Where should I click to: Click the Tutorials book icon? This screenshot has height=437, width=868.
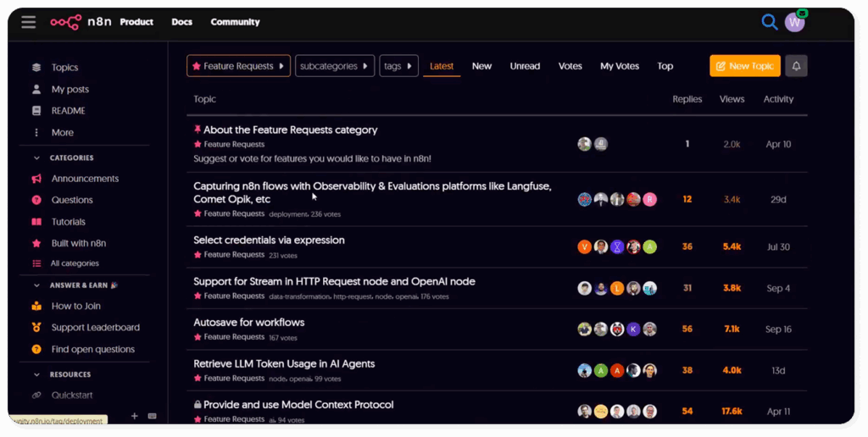(36, 222)
